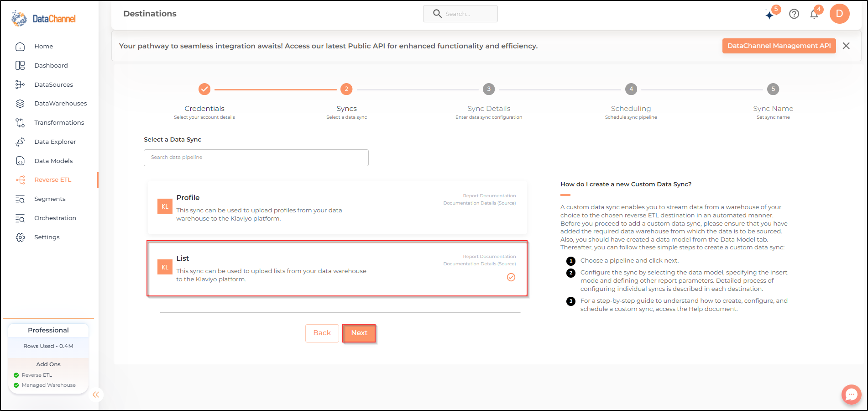868x411 pixels.
Task: Open Report Documentation link for List
Action: (489, 257)
